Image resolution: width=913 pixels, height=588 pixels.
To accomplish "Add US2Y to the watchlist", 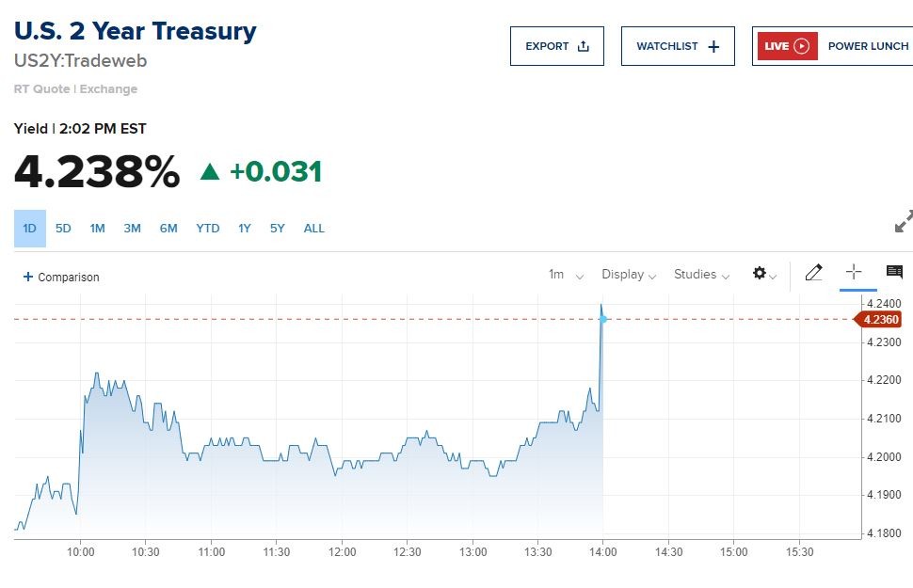I will [x=678, y=46].
